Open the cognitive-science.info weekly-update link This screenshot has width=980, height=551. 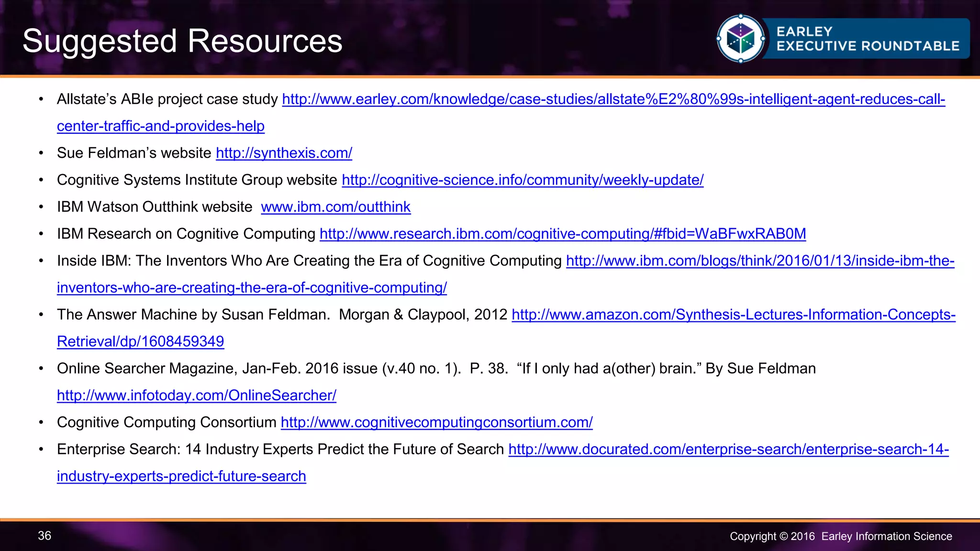pyautogui.click(x=523, y=180)
